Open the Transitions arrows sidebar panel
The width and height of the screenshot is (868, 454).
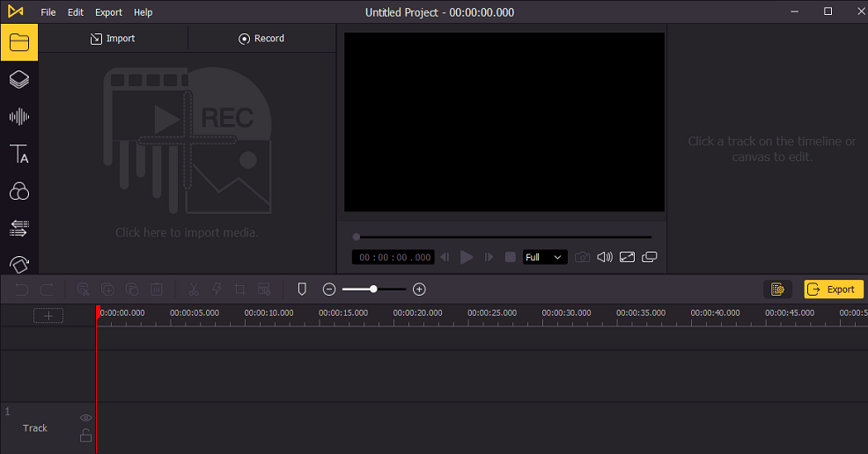19,228
